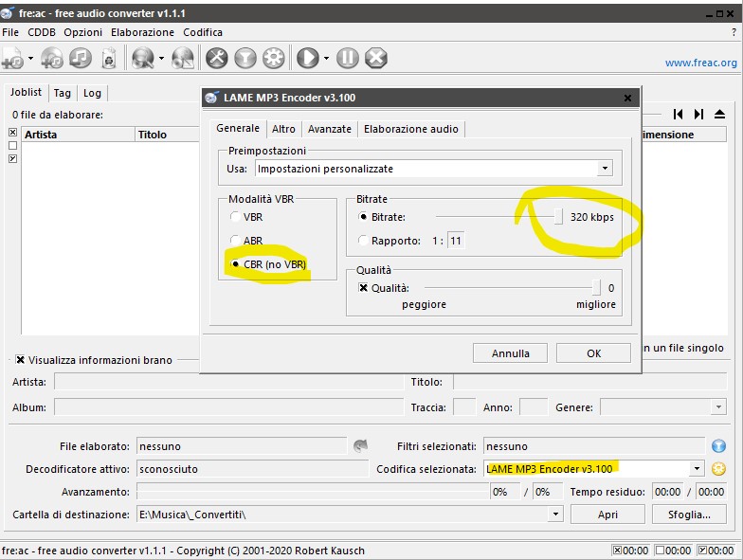Image resolution: width=743 pixels, height=560 pixels.
Task: Click the Album input field
Action: pos(228,407)
